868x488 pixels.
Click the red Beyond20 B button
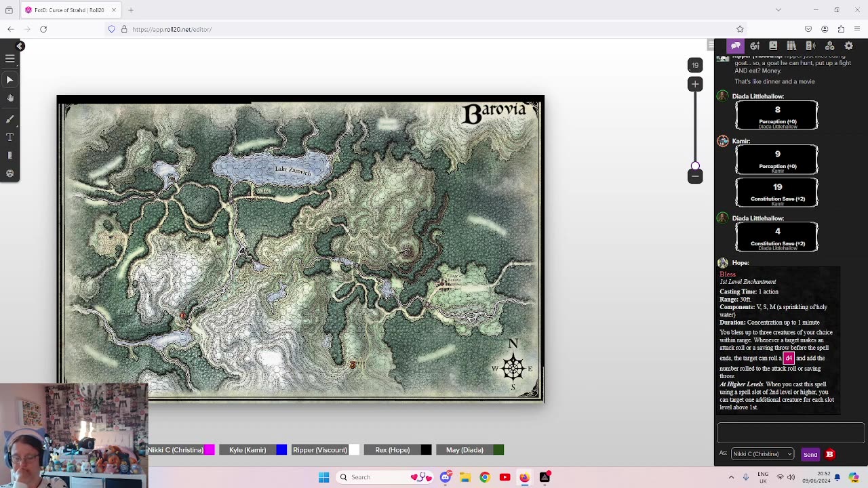click(830, 454)
